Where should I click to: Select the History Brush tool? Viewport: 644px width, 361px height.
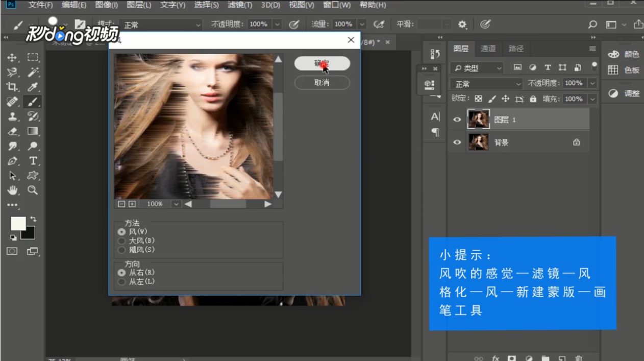coord(33,116)
